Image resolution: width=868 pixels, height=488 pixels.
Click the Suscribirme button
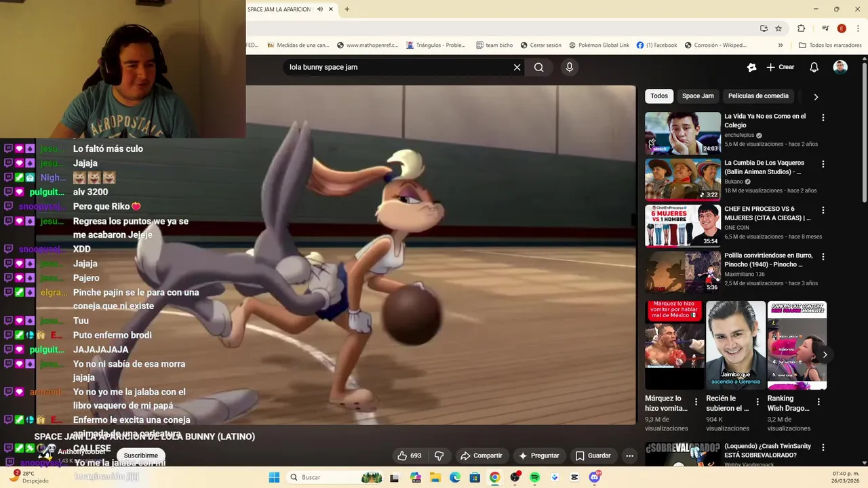140,455
